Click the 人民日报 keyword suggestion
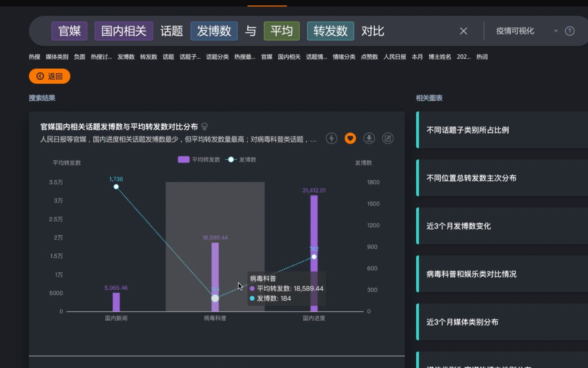Screen dimensions: 588x368 (x=395, y=57)
